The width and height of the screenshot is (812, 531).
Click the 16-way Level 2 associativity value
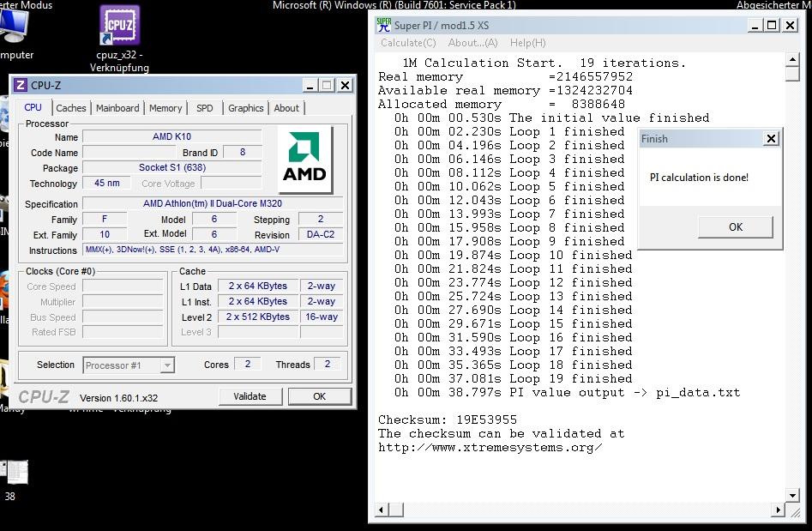point(322,317)
